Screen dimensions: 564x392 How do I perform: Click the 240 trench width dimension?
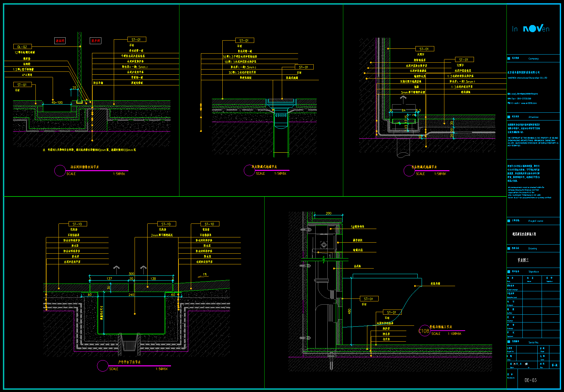click(x=131, y=295)
